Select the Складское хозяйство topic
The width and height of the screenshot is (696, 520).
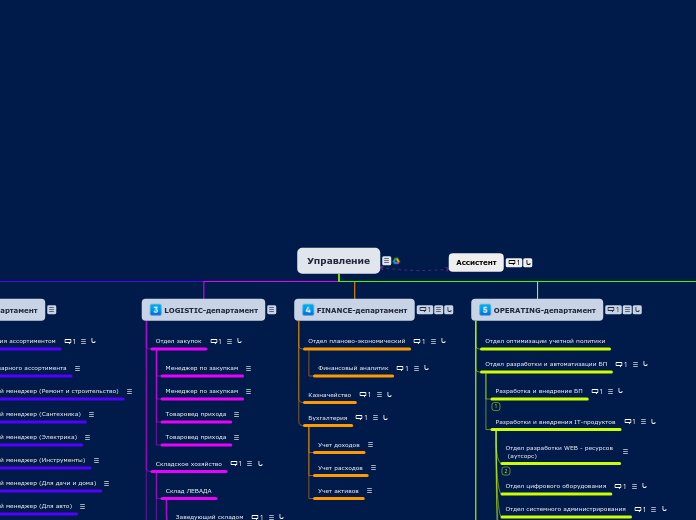coord(189,464)
